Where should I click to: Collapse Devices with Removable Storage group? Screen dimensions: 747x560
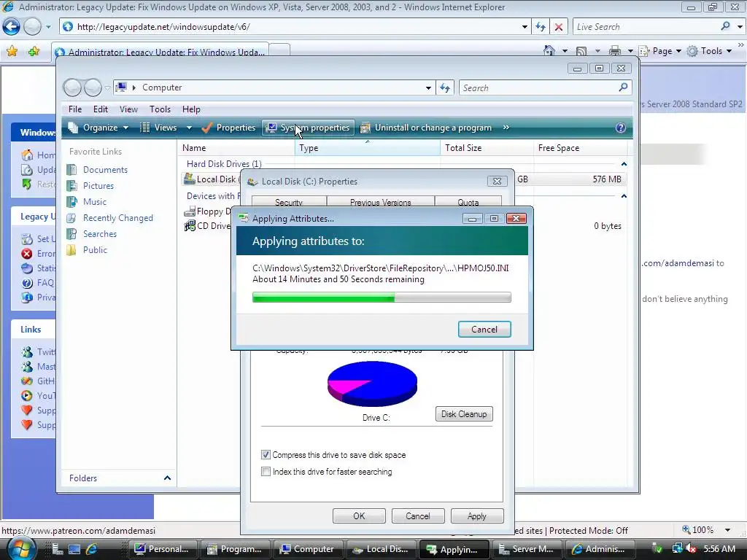click(x=624, y=196)
